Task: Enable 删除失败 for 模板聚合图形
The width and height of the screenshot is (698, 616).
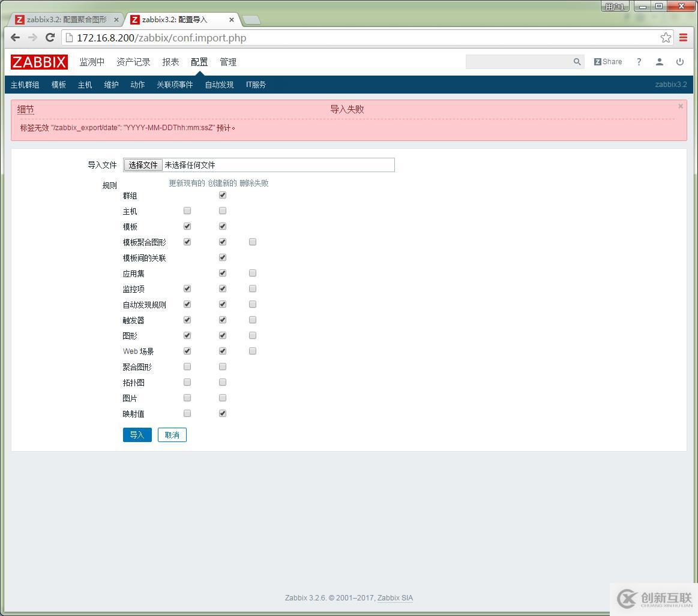Action: 252,242
